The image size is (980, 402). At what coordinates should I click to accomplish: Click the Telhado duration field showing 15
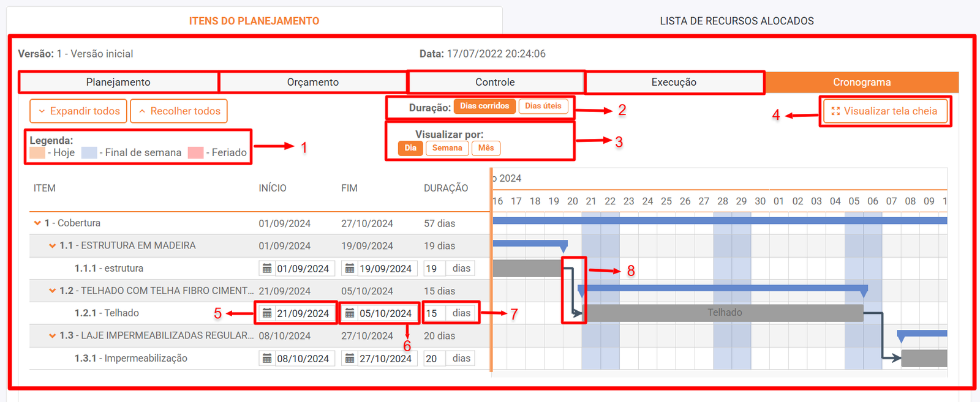click(x=434, y=313)
